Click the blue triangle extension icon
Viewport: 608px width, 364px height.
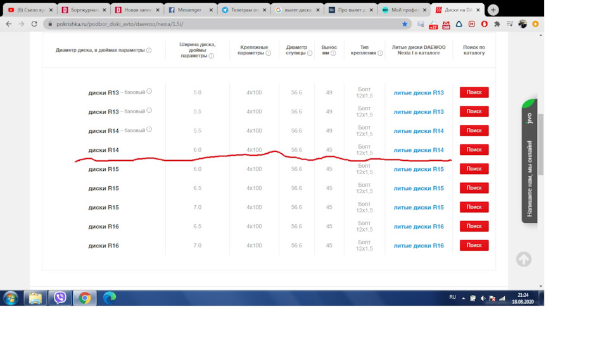459,24
